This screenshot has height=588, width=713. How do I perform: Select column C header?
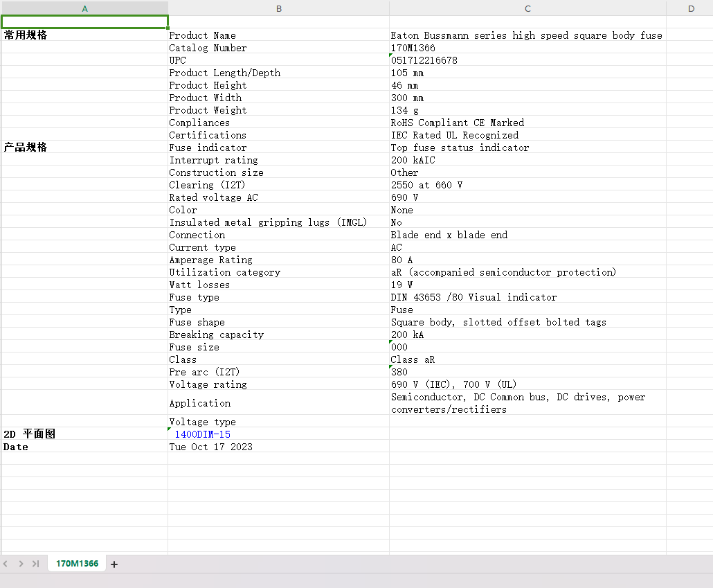(x=527, y=8)
